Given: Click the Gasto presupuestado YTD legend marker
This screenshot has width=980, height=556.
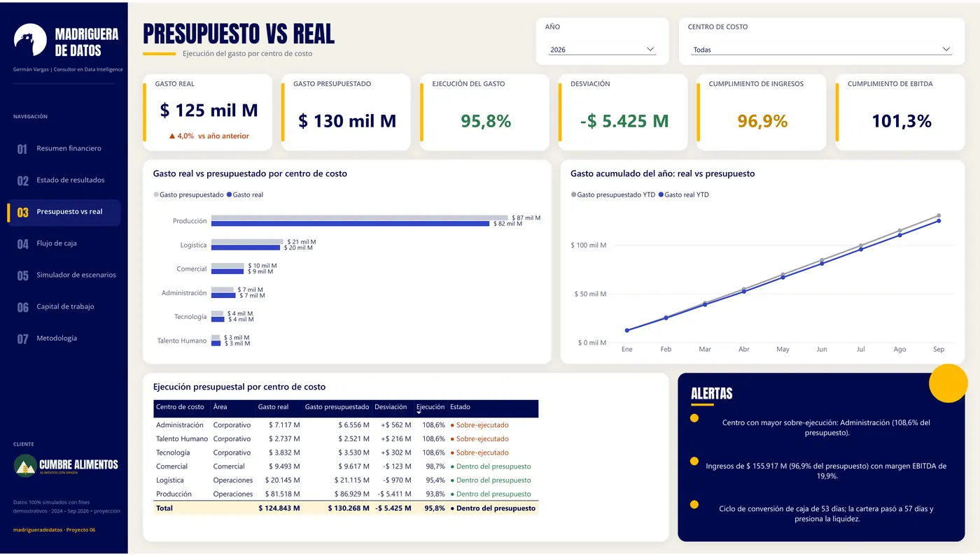Looking at the screenshot, I should 574,195.
